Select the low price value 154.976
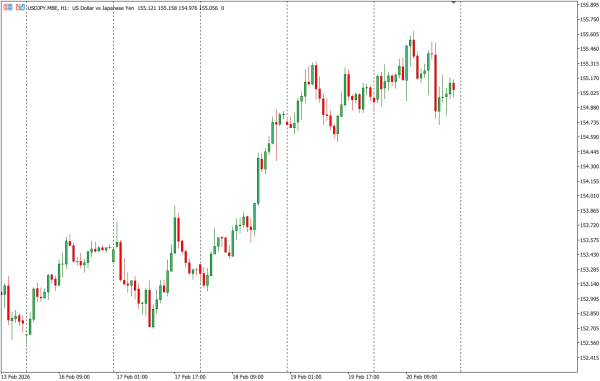Screen dimensions: 600x381 pos(188,8)
